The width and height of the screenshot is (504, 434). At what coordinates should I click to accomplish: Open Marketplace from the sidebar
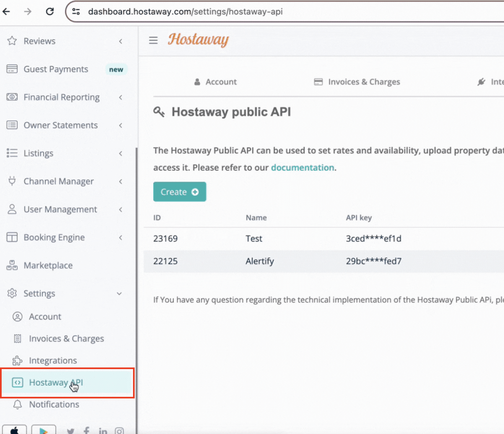[48, 265]
